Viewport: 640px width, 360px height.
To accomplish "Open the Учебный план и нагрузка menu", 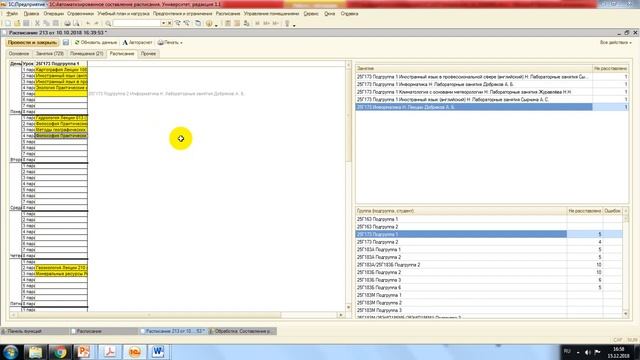I will (x=123, y=13).
